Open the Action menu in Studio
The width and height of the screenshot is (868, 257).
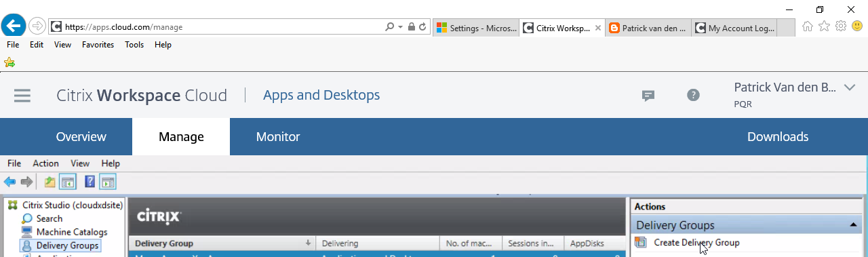45,163
